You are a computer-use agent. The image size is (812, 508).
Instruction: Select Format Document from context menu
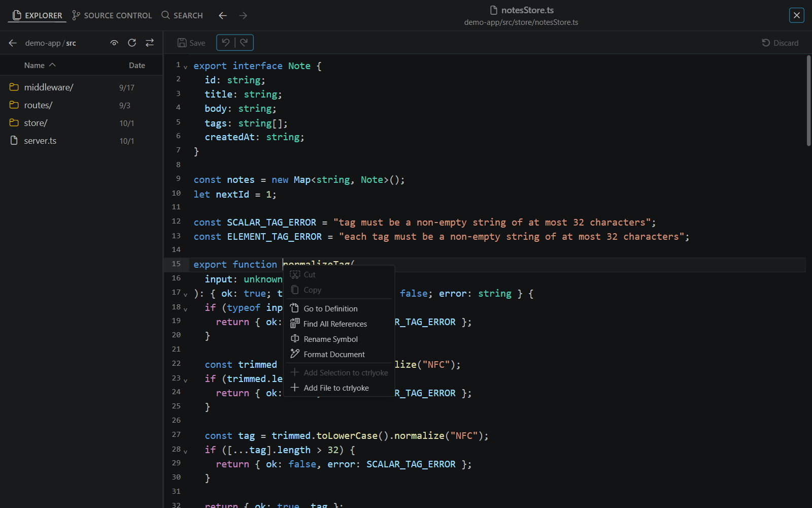(339, 354)
